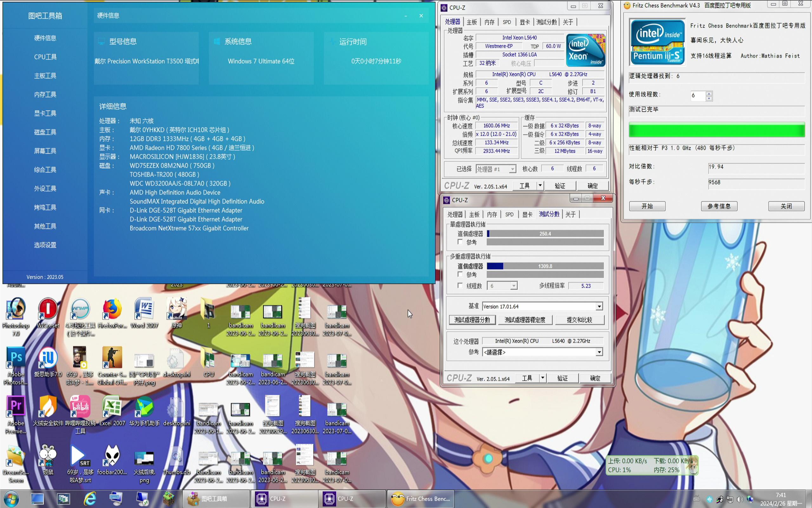Click the 使用线程数 input field
This screenshot has width=812, height=508.
click(x=697, y=96)
